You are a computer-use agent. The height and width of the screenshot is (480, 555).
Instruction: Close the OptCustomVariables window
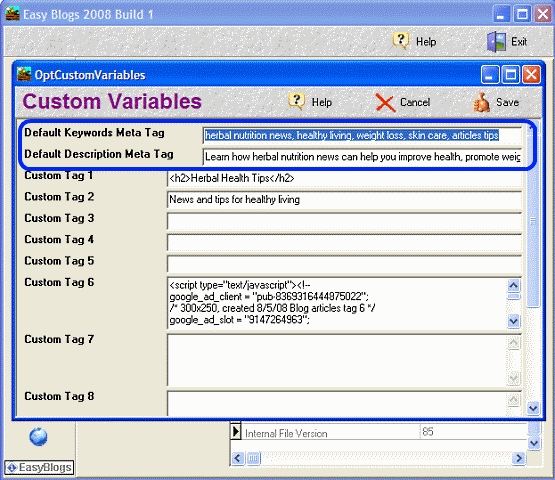tap(531, 75)
